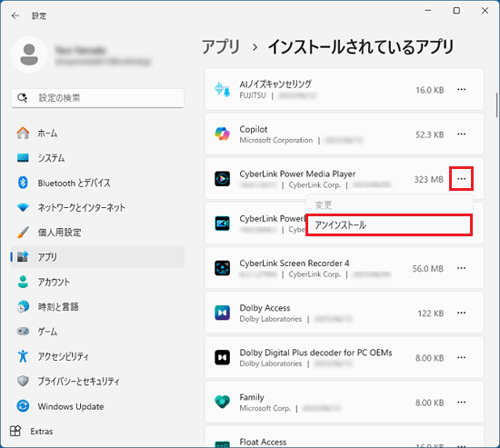
Task: Go to アカウント settings
Action: pos(97,282)
